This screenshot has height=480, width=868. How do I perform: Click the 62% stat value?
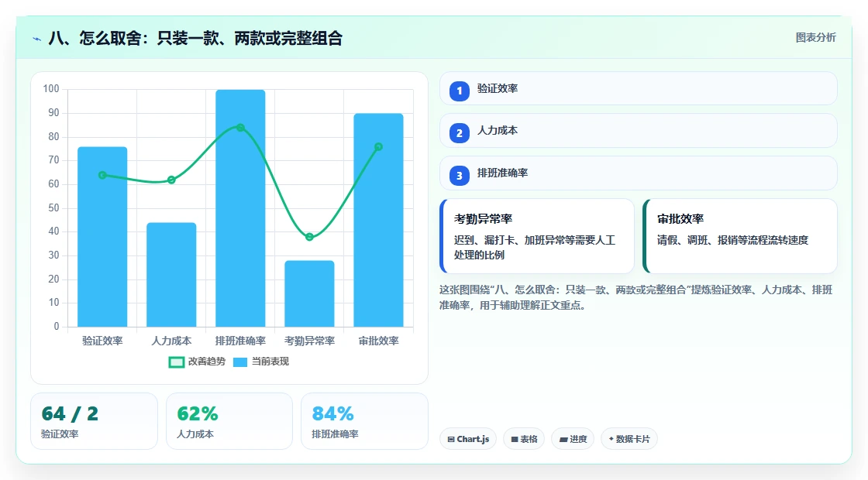pyautogui.click(x=198, y=413)
